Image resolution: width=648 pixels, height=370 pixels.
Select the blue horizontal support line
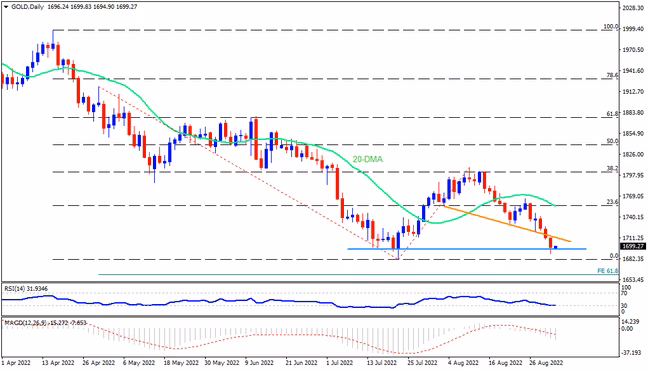click(467, 249)
